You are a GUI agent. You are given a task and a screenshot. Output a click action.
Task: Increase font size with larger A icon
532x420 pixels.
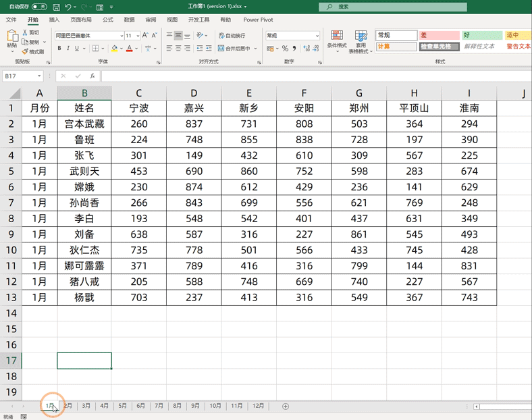(x=145, y=35)
